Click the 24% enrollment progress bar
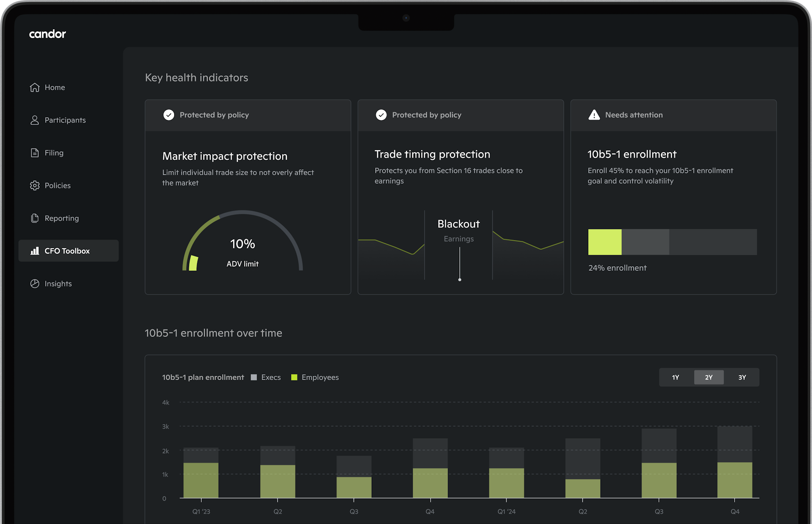The height and width of the screenshot is (524, 812). pyautogui.click(x=672, y=242)
